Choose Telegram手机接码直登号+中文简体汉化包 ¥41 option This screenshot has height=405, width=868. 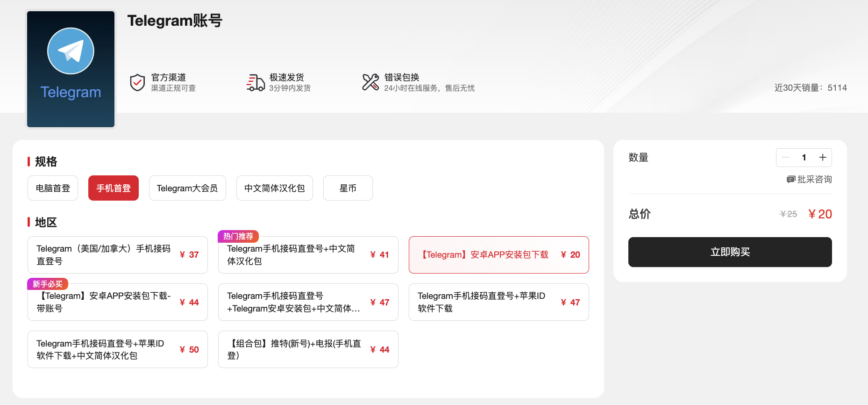pyautogui.click(x=308, y=255)
